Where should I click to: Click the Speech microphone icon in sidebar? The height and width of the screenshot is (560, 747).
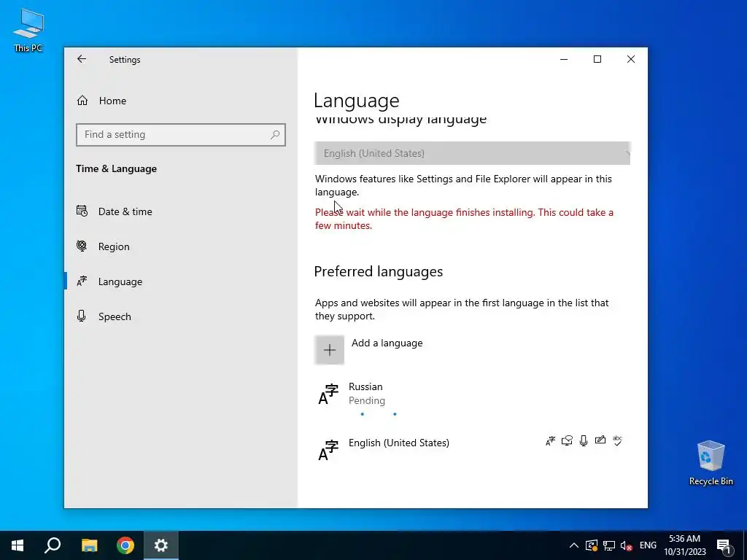pos(82,316)
